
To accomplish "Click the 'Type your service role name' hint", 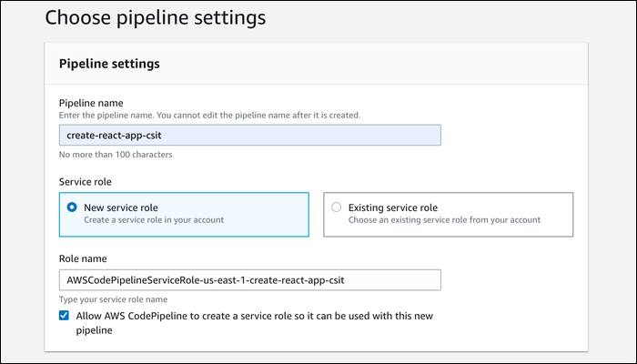I will (113, 299).
